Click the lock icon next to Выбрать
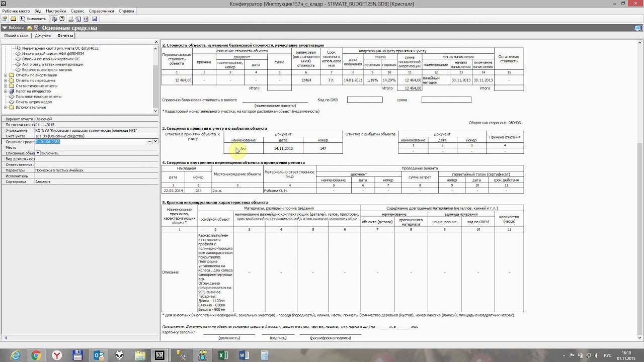Image resolution: width=644 pixels, height=362 pixels. pyautogui.click(x=29, y=28)
